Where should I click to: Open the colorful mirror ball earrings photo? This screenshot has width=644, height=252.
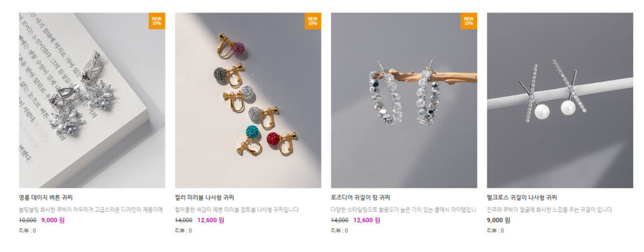(248, 100)
